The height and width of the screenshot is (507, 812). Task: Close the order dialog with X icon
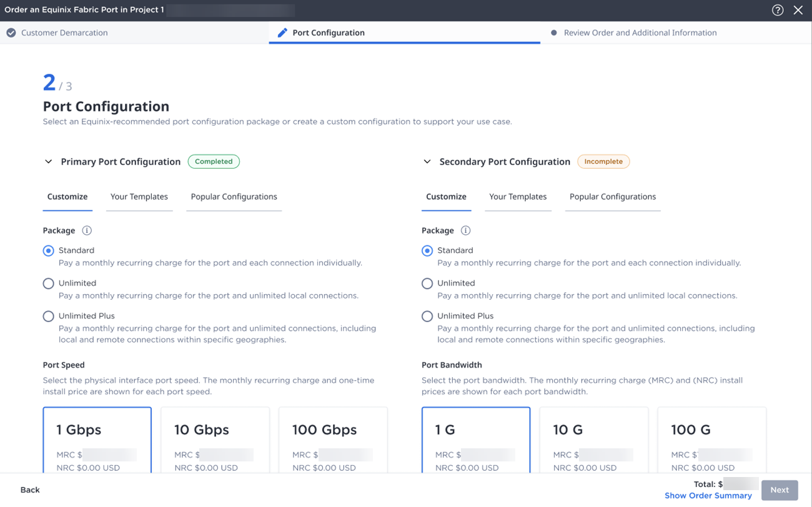point(798,10)
